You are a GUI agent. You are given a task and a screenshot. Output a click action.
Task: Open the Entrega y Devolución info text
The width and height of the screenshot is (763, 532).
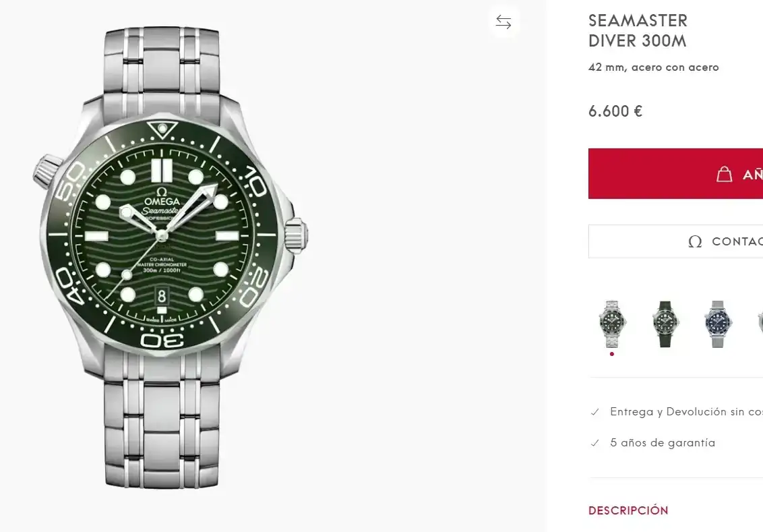(x=685, y=412)
